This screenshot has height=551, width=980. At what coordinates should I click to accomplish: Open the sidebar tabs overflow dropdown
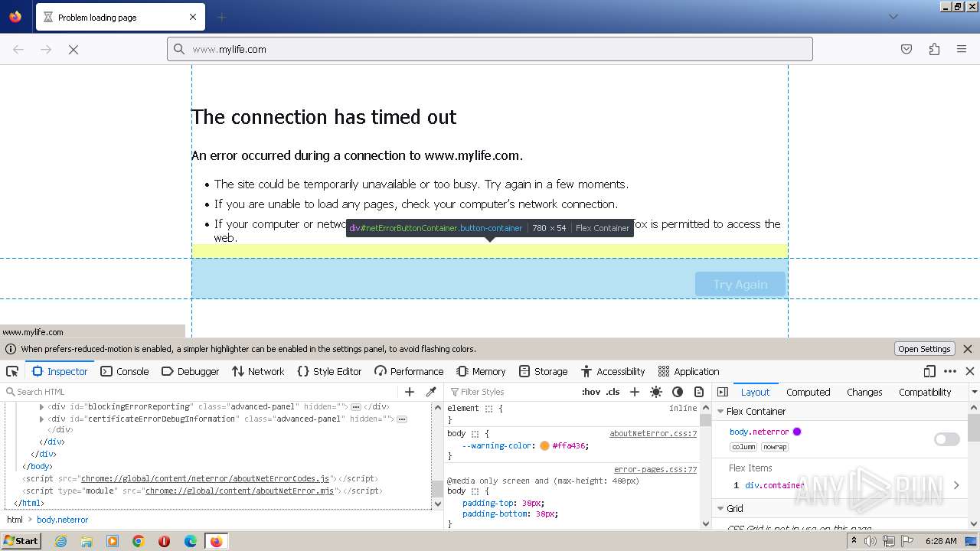click(x=974, y=392)
